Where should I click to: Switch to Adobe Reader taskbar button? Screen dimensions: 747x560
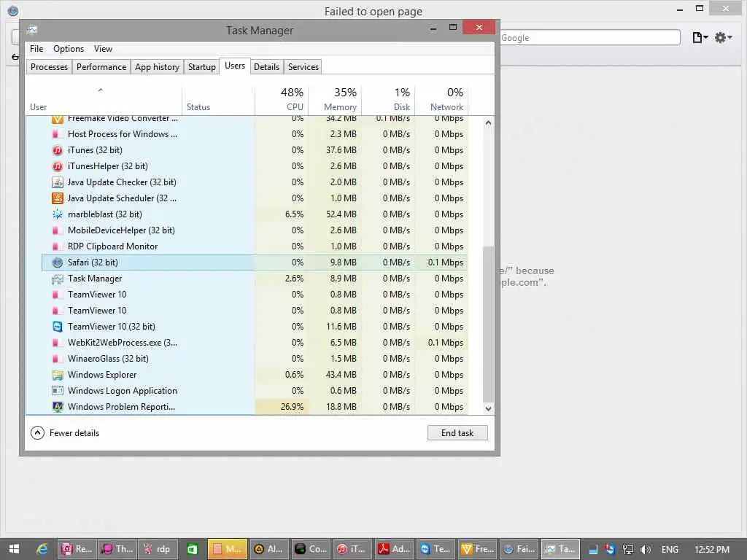[394, 549]
